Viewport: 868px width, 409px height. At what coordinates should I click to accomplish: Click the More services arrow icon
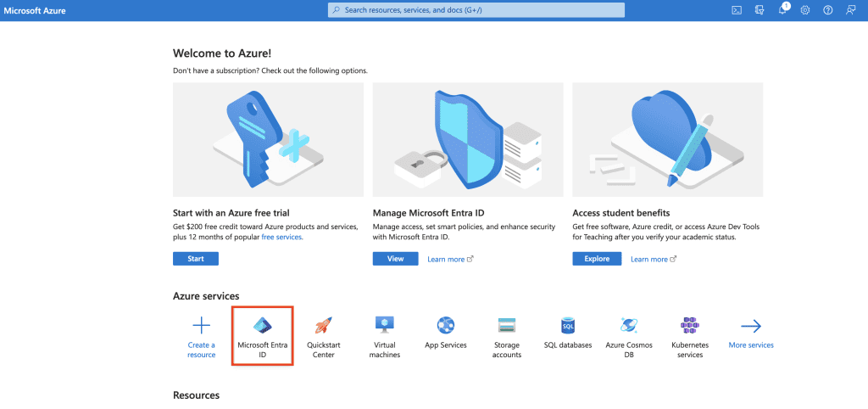(x=751, y=326)
